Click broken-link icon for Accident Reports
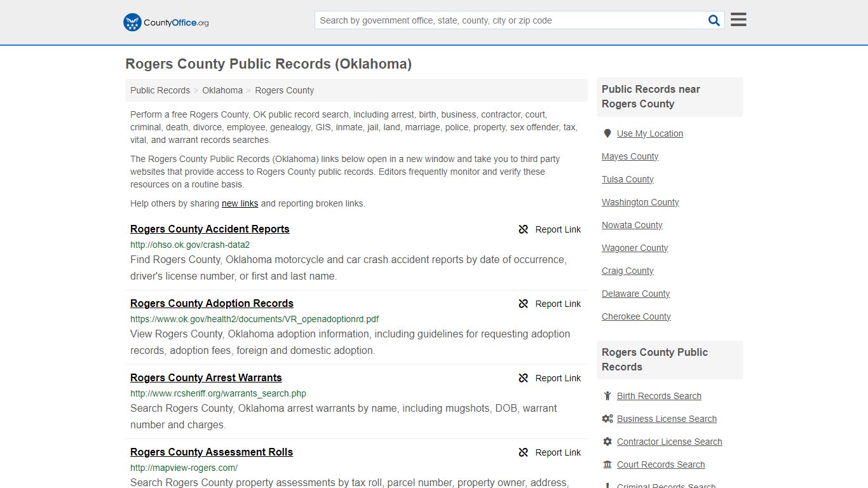This screenshot has height=488, width=868. tap(524, 229)
